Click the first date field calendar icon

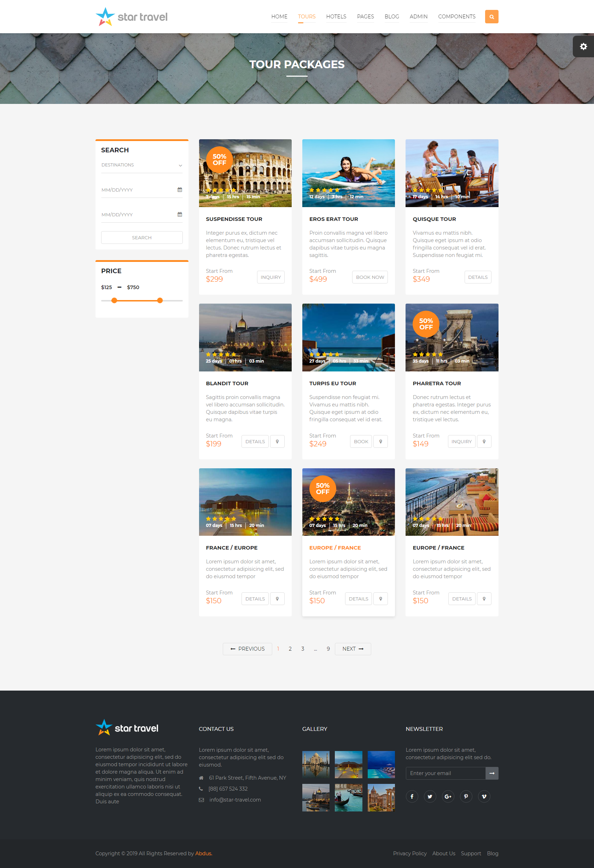pos(180,190)
